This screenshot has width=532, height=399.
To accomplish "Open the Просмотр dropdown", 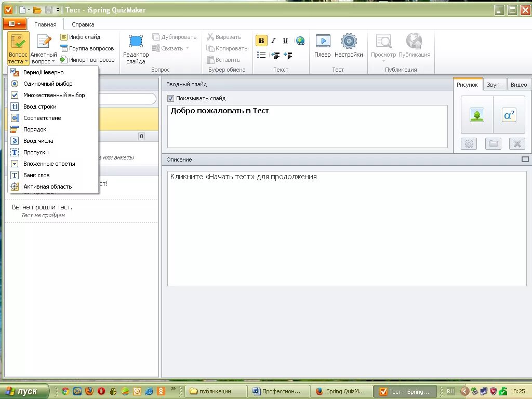I will [x=383, y=47].
